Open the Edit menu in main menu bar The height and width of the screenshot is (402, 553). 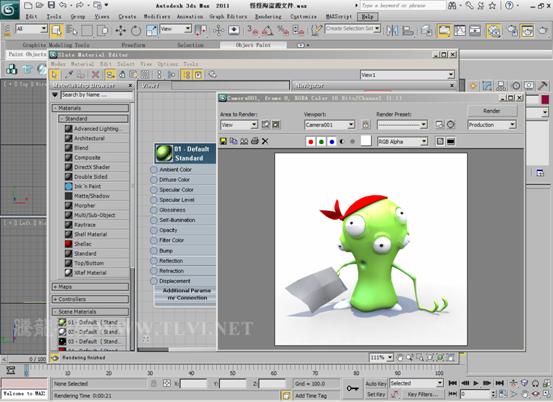click(x=31, y=17)
